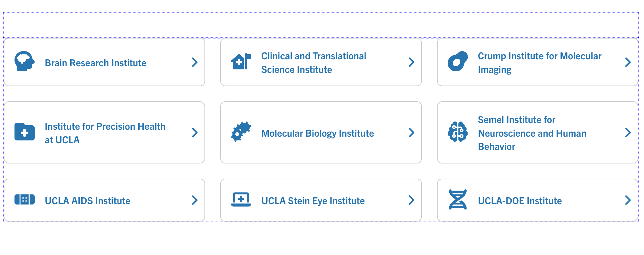The width and height of the screenshot is (644, 255).
Task: Click the chevron arrow on Molecular Biology Institute card
Action: (411, 133)
